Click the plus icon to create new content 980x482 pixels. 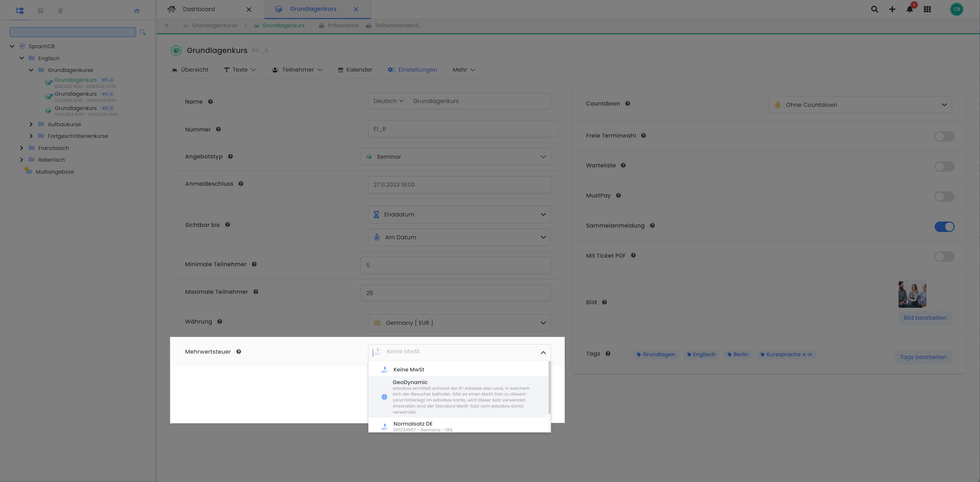[x=892, y=9]
